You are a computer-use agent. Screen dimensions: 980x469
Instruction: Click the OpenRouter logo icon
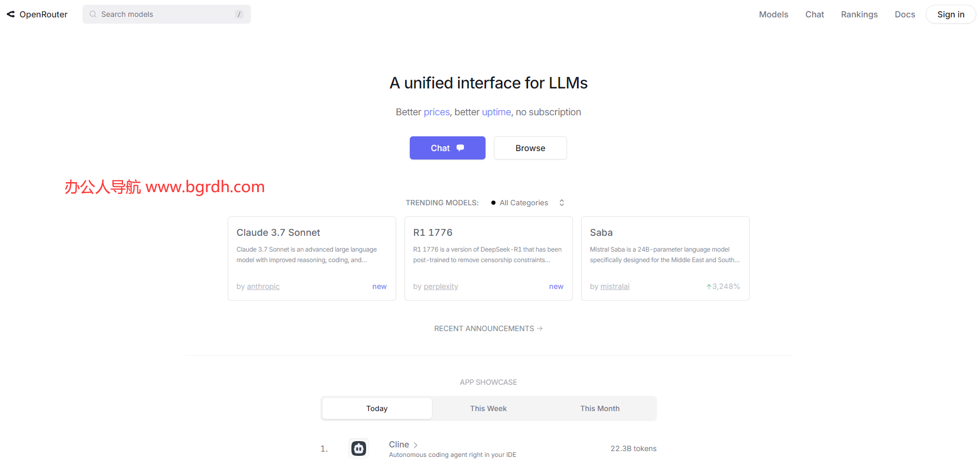(11, 14)
